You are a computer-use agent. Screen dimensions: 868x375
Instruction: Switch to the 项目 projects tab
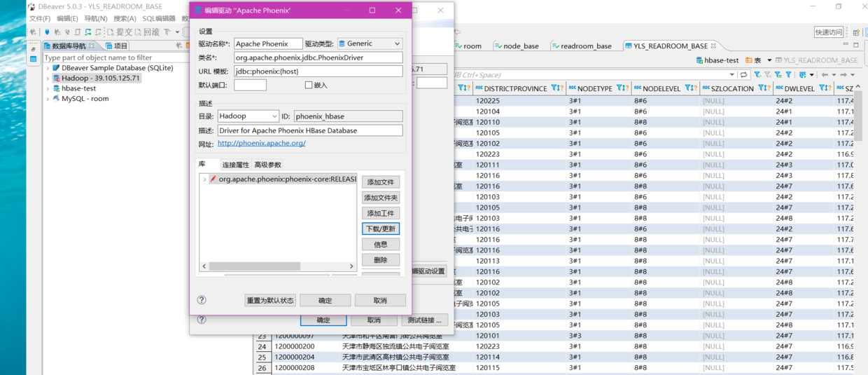115,46
